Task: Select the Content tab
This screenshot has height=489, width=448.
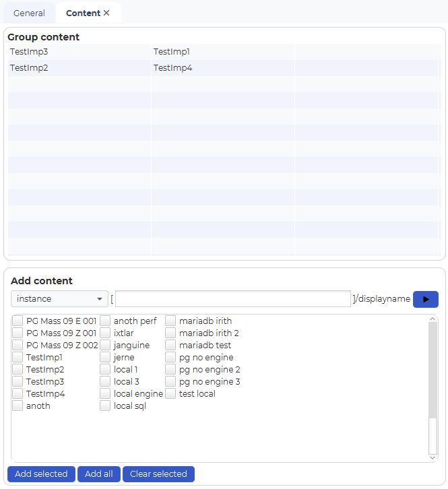Action: [83, 13]
